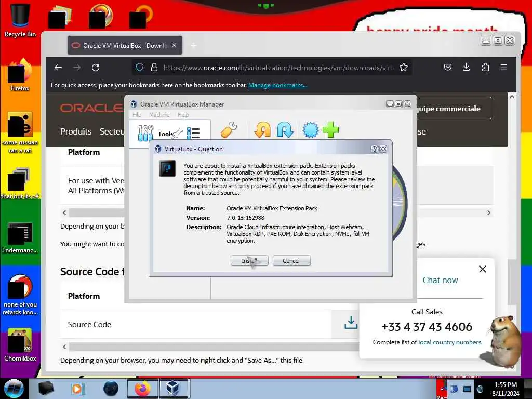Click the Firefox forward arrow
Image resolution: width=532 pixels, height=399 pixels.
point(77,68)
